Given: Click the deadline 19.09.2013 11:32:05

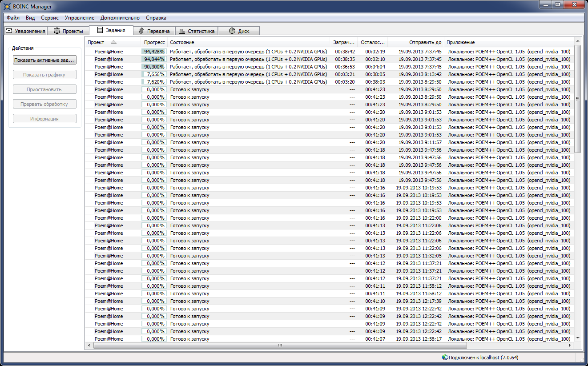Looking at the screenshot, I should (419, 256).
